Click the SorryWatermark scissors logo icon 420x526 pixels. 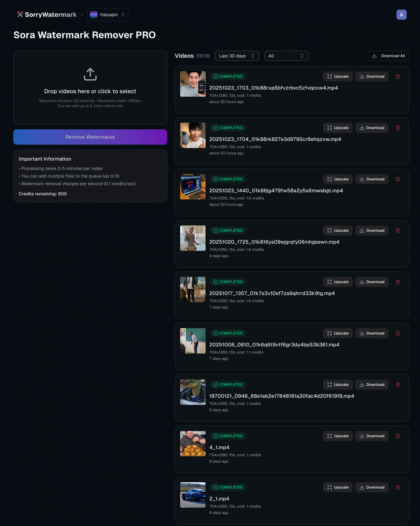[20, 14]
